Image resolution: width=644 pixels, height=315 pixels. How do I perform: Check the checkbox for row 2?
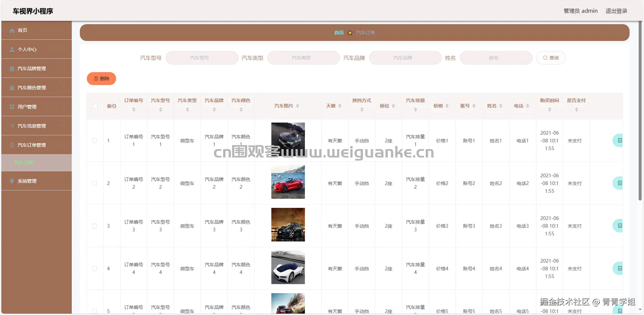95,183
